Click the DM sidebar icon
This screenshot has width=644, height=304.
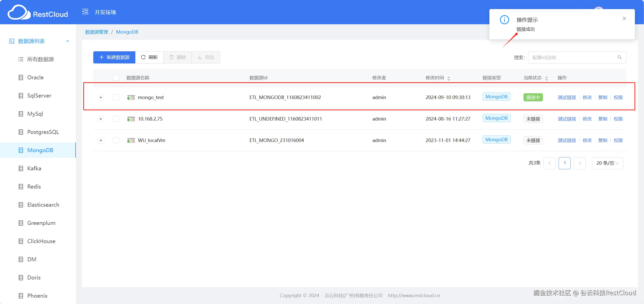(21, 259)
